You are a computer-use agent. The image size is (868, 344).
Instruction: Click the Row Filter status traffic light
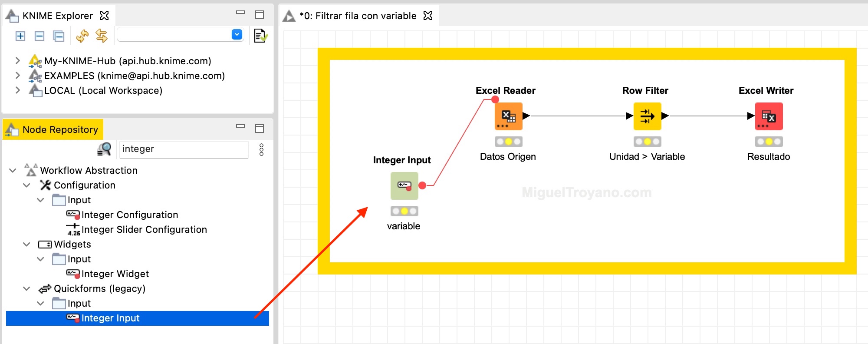[x=648, y=142]
